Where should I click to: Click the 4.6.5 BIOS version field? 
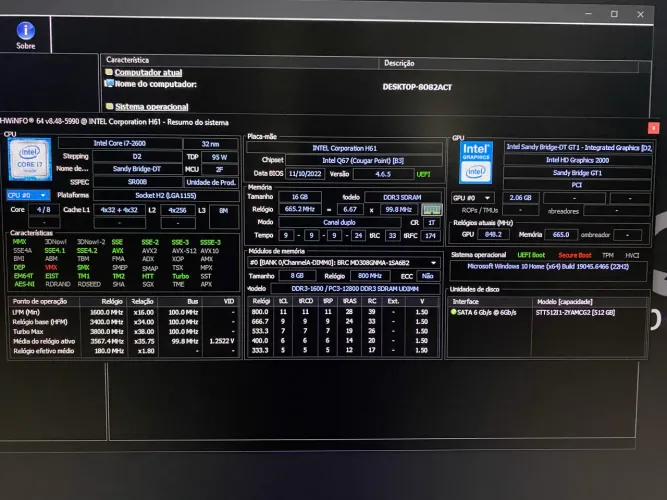click(x=383, y=174)
